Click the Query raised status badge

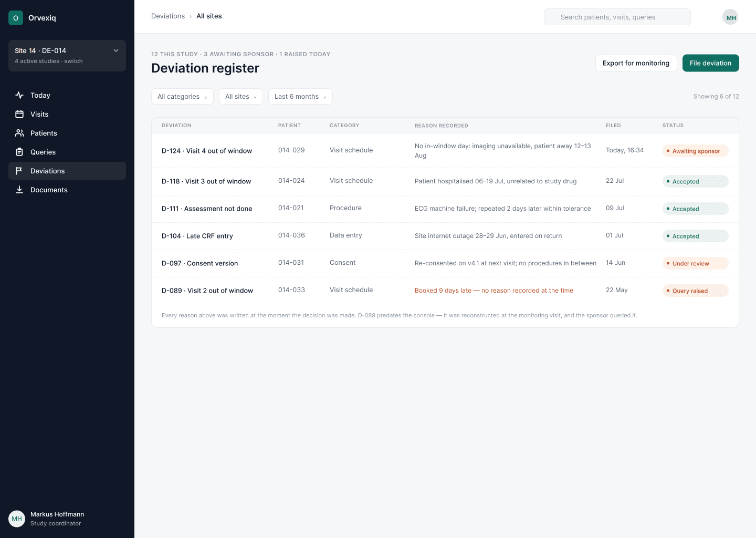(695, 291)
